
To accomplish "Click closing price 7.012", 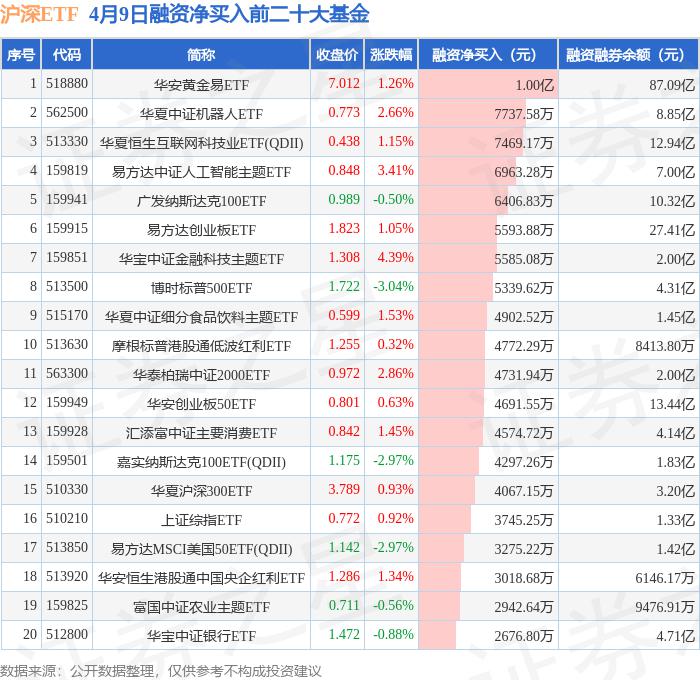I will click(x=344, y=83).
